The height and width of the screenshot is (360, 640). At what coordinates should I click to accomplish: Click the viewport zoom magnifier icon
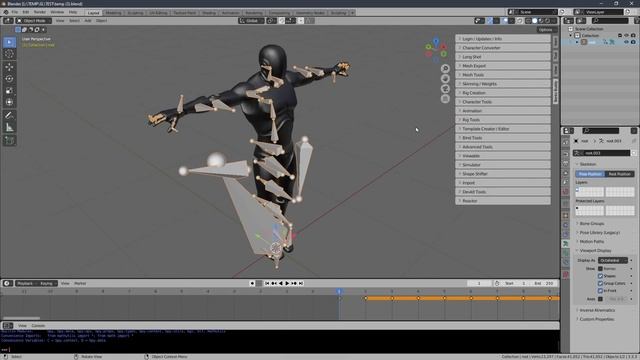coord(445,69)
